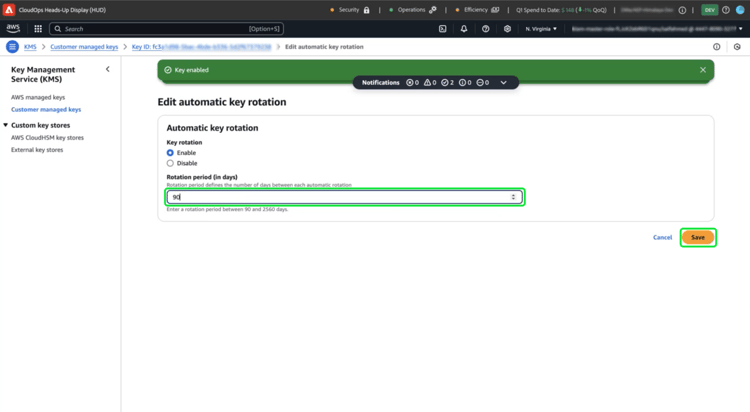Click the info count in Notifications bar
The image size is (750, 412).
click(465, 83)
